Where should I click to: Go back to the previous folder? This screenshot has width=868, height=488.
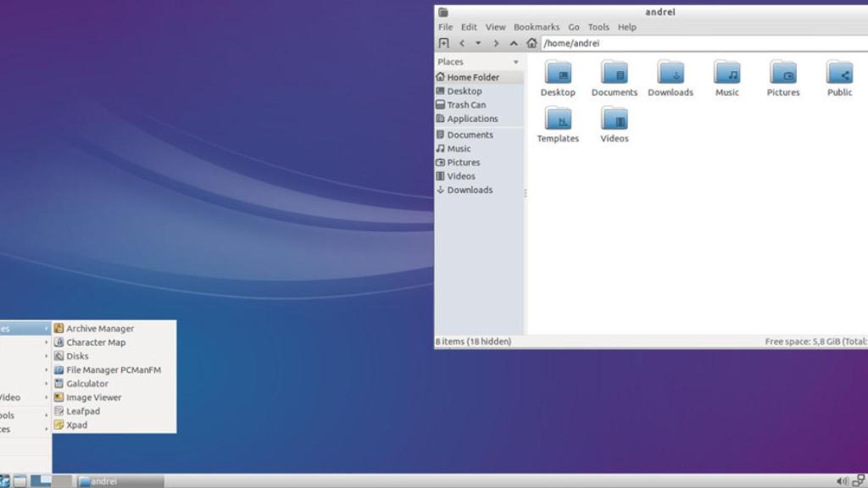click(462, 42)
